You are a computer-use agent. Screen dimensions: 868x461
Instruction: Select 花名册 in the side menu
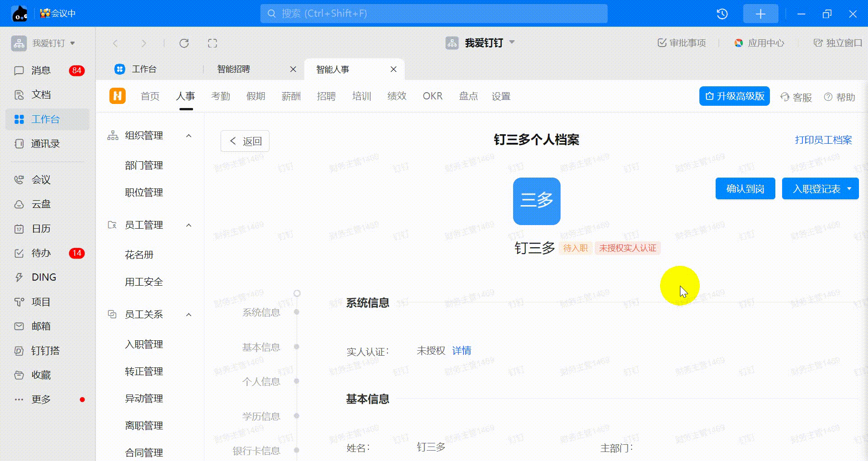(139, 255)
